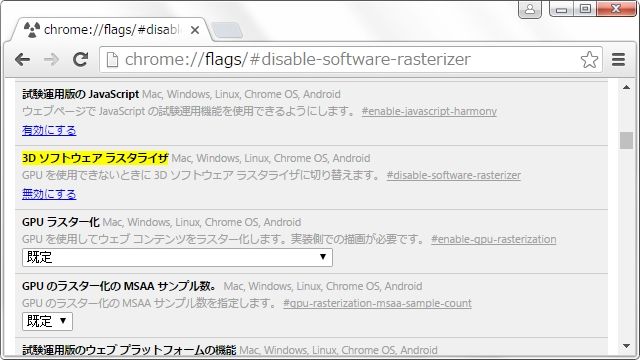640x360 pixels.
Task: Maximize the Chrome window
Action: pyautogui.click(x=585, y=9)
